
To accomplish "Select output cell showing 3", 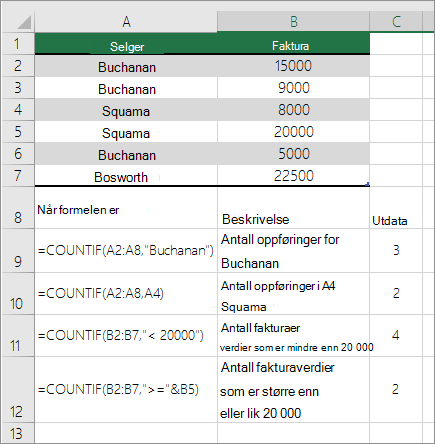I will pyautogui.click(x=396, y=251).
